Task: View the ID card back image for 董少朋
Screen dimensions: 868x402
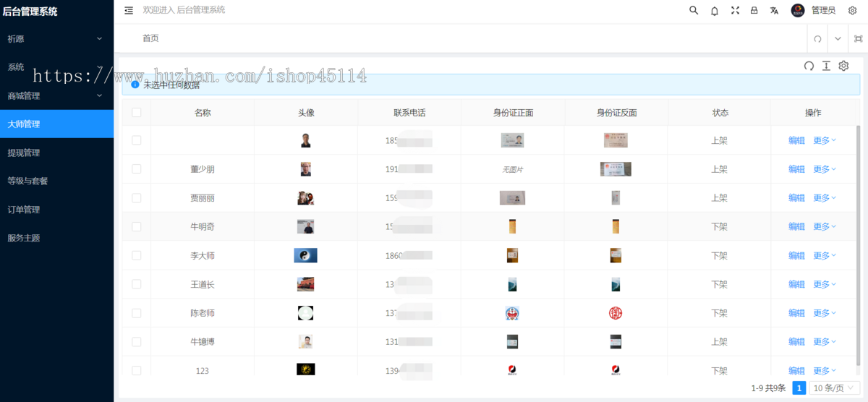Action: point(616,169)
